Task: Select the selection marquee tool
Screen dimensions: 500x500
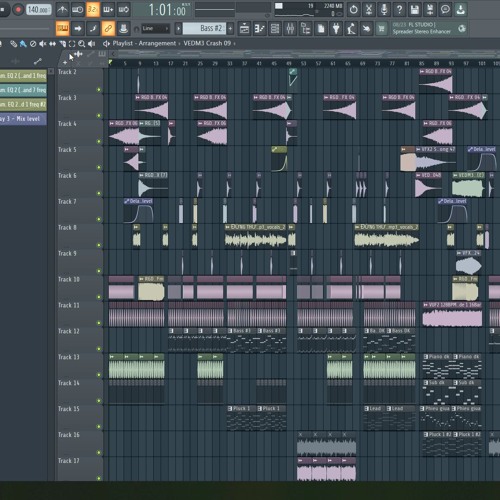Action: 72,44
